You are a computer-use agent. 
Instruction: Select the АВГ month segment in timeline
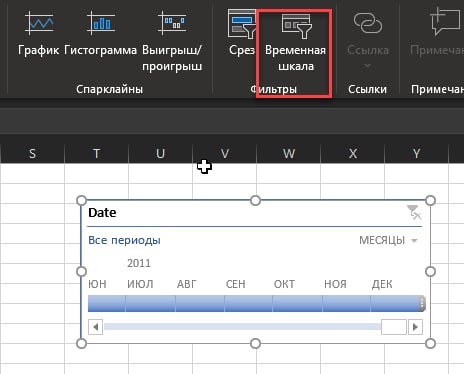pyautogui.click(x=200, y=303)
